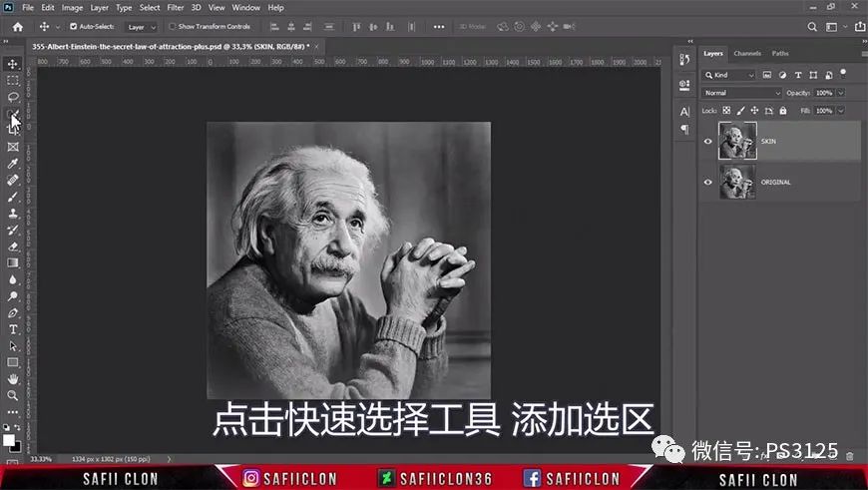Select the Frame tool

[x=12, y=147]
